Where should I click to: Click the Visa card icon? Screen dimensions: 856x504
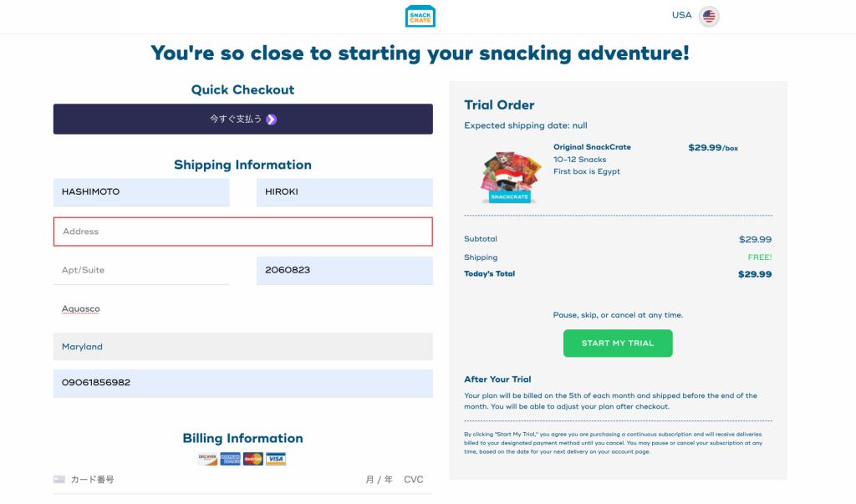coord(276,459)
